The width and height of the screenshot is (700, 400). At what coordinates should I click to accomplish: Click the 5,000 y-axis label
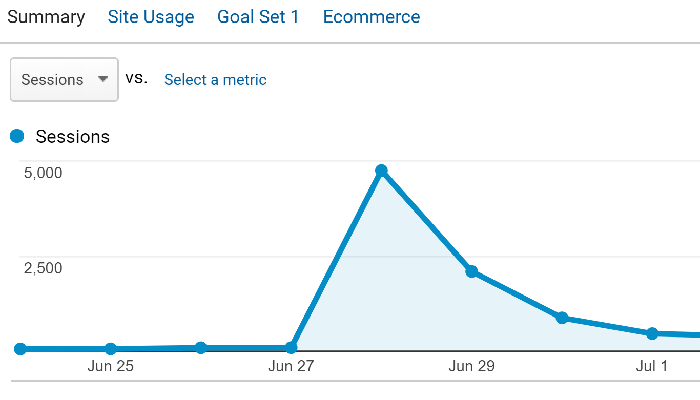(x=43, y=172)
